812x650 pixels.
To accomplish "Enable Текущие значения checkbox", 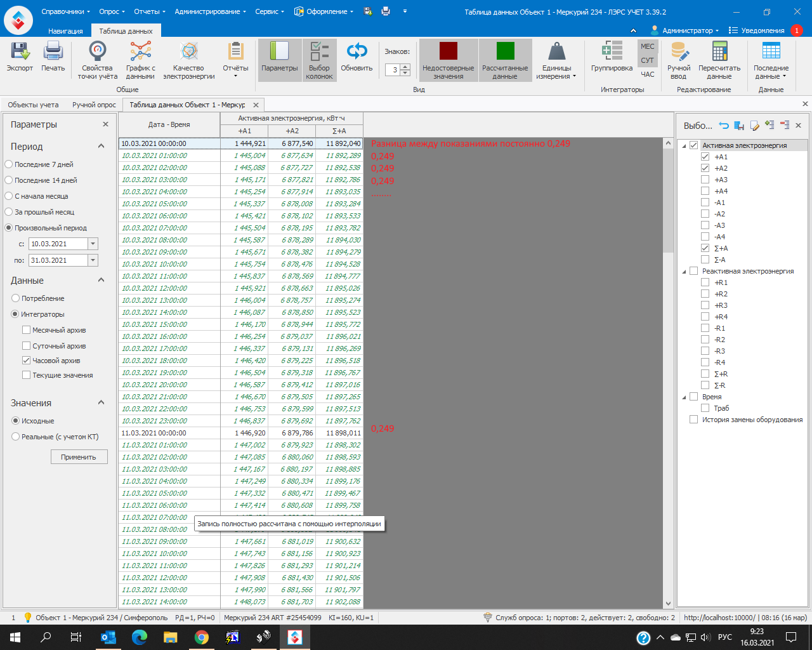I will pyautogui.click(x=26, y=375).
